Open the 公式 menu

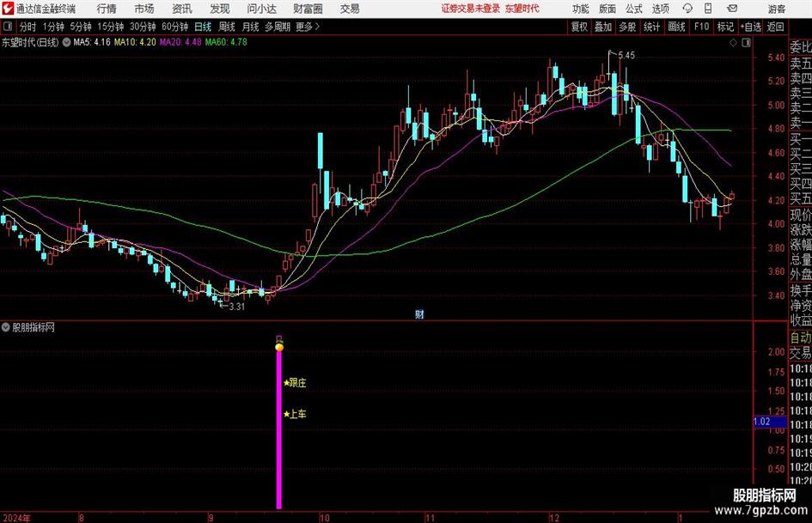(x=634, y=9)
